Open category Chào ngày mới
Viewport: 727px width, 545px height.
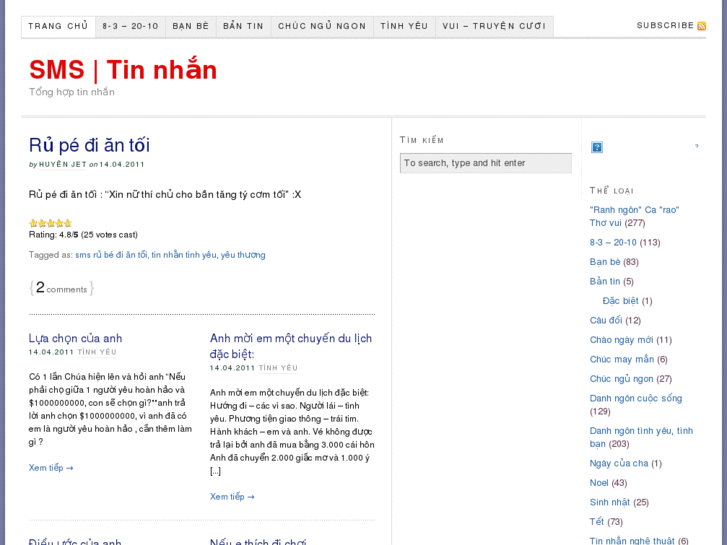[x=621, y=340]
